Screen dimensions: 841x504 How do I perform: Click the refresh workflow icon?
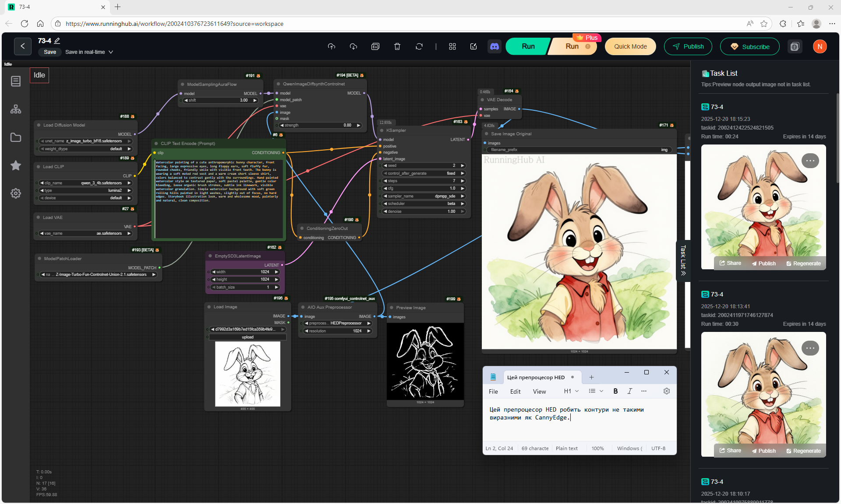pyautogui.click(x=419, y=46)
